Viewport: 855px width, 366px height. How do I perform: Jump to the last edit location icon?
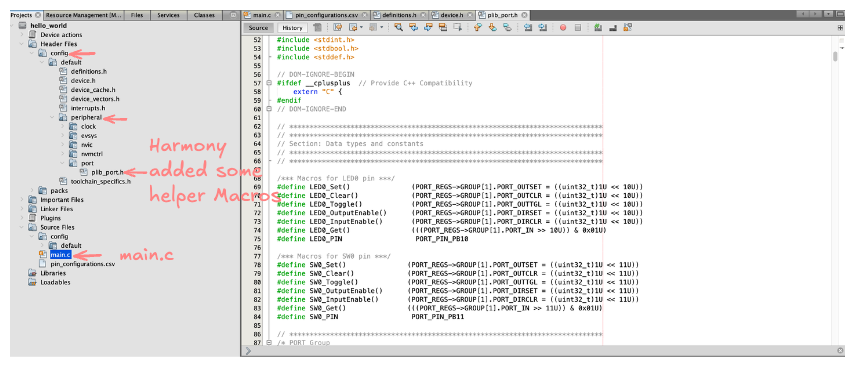(x=338, y=27)
